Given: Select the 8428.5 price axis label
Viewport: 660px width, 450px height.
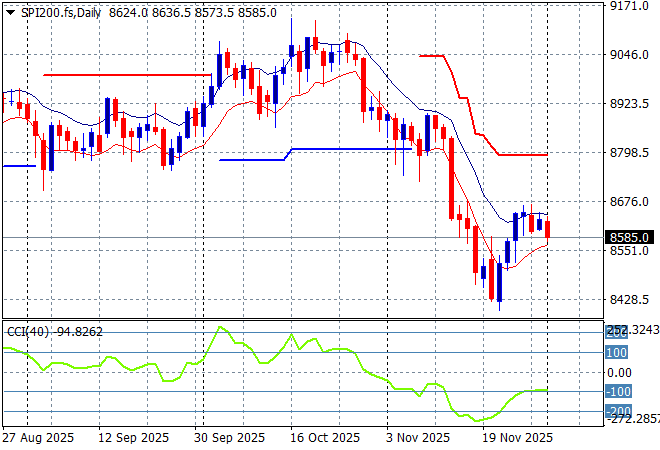Looking at the screenshot, I should point(629,300).
